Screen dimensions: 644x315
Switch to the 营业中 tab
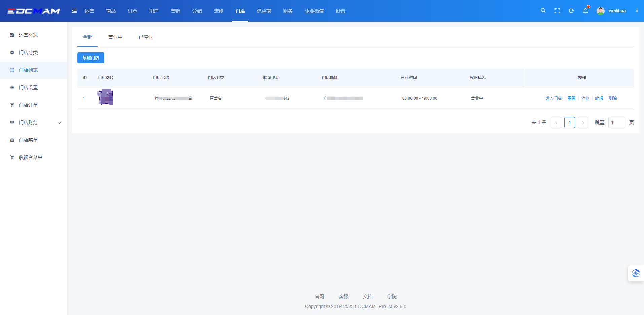pyautogui.click(x=115, y=37)
